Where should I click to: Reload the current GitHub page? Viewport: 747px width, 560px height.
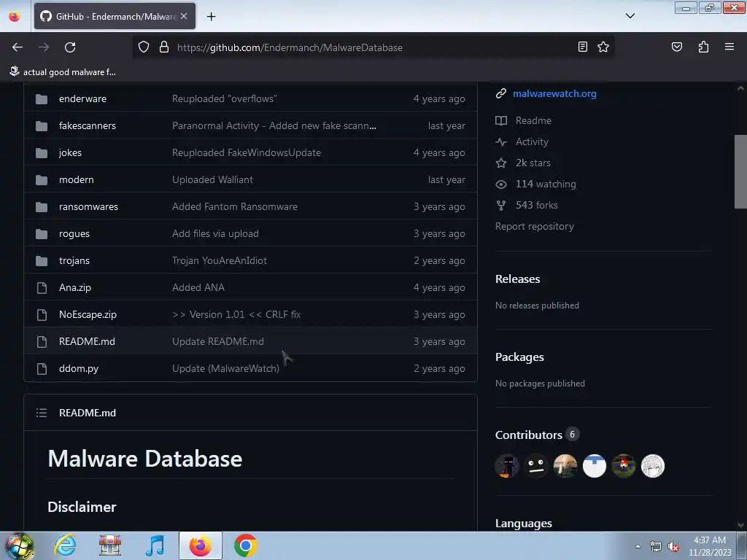pyautogui.click(x=70, y=47)
